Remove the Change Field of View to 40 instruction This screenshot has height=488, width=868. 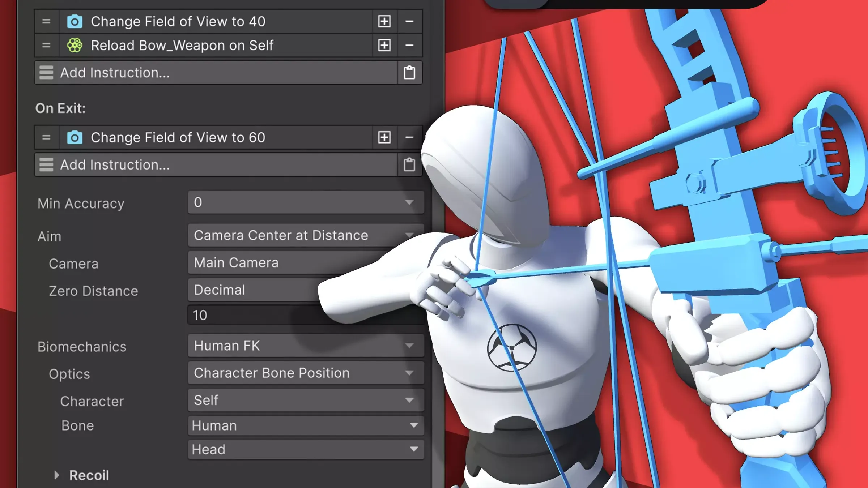click(x=409, y=22)
